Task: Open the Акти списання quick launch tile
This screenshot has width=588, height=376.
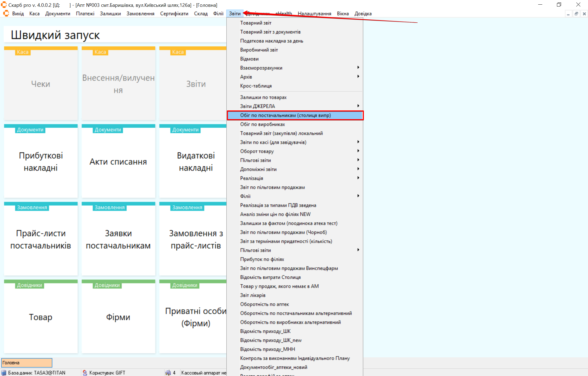Action: coord(118,161)
